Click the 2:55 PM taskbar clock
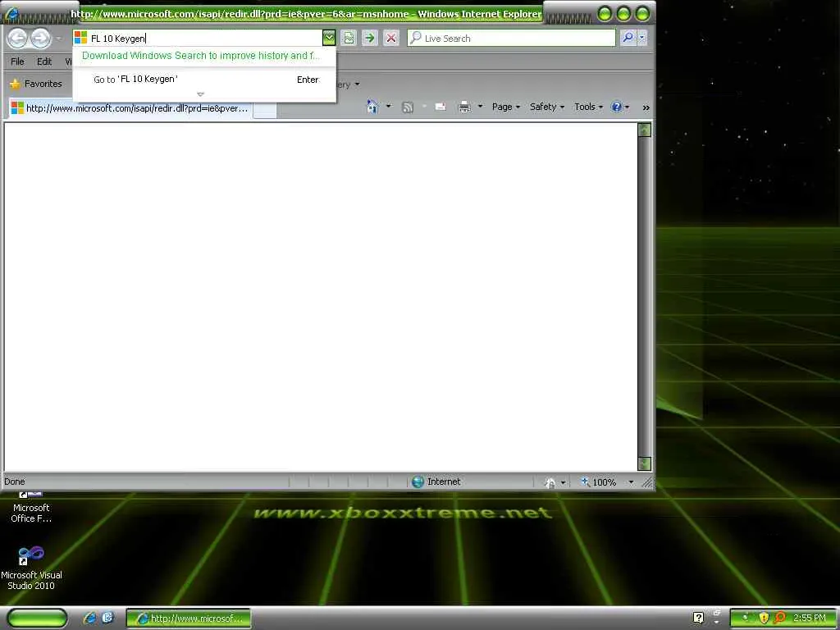The width and height of the screenshot is (840, 630). pos(810,618)
